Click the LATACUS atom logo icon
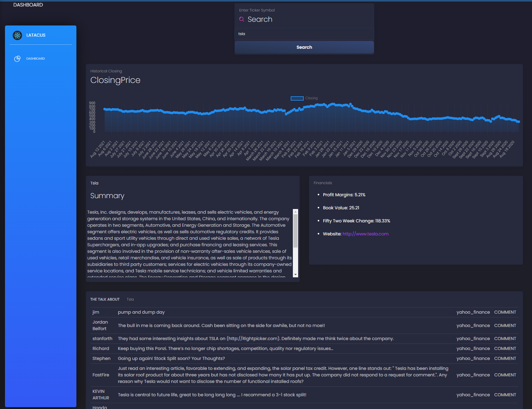The width and height of the screenshot is (532, 409). [17, 35]
